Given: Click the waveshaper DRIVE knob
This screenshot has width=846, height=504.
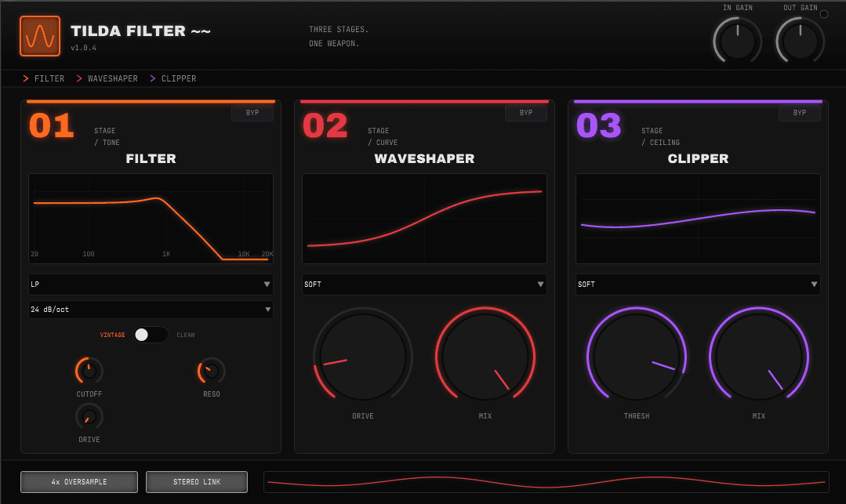Looking at the screenshot, I should click(x=363, y=357).
